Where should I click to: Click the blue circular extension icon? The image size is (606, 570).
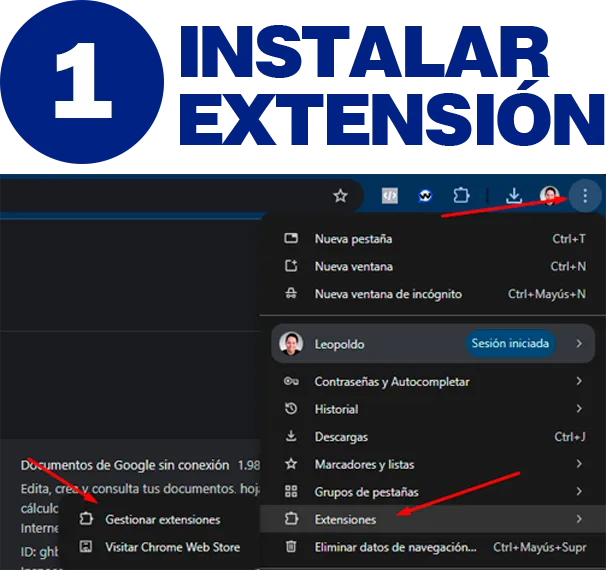[x=425, y=196]
